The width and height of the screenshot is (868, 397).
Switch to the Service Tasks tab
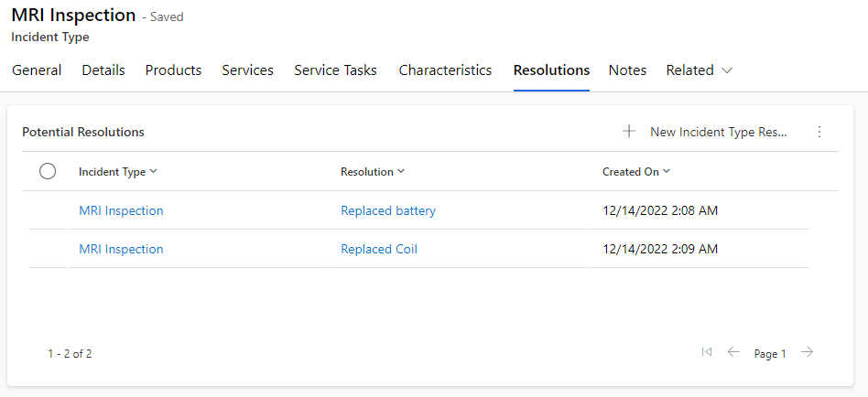[335, 70]
